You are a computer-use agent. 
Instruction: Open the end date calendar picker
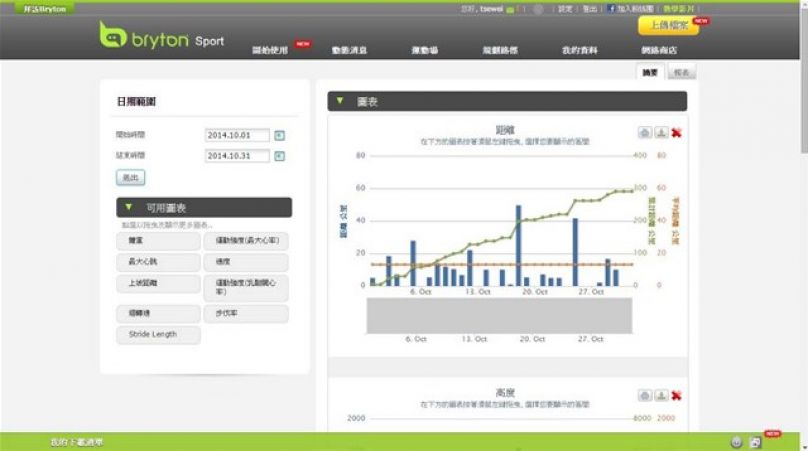280,156
